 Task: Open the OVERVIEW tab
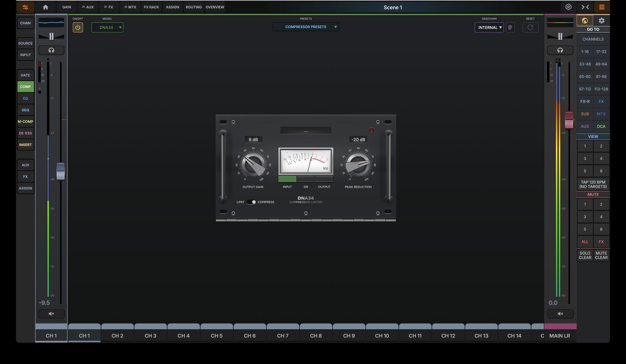click(x=215, y=7)
